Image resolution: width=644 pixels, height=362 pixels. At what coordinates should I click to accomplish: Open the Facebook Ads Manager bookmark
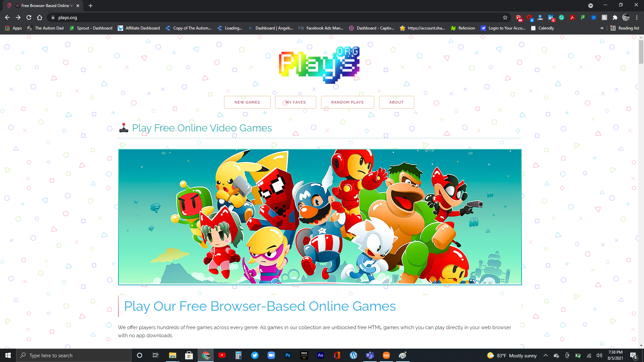point(321,28)
